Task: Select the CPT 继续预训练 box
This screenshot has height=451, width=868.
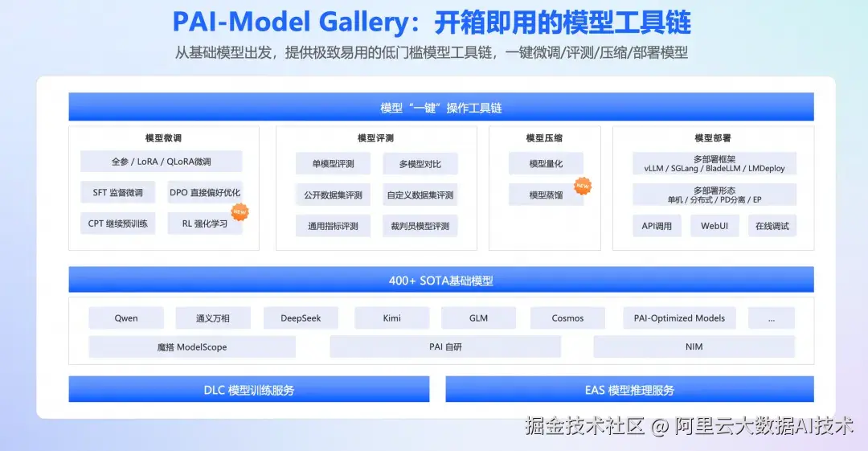Action: (117, 223)
